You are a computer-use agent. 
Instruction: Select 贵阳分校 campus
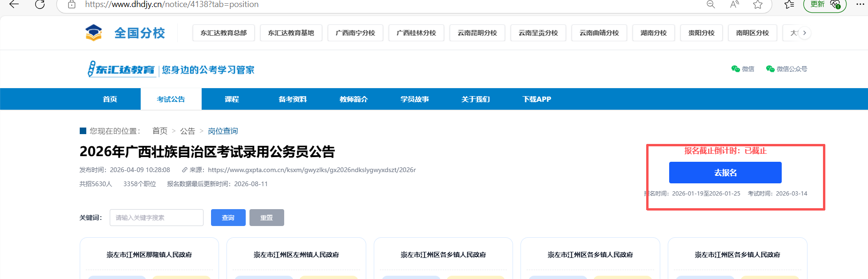702,33
